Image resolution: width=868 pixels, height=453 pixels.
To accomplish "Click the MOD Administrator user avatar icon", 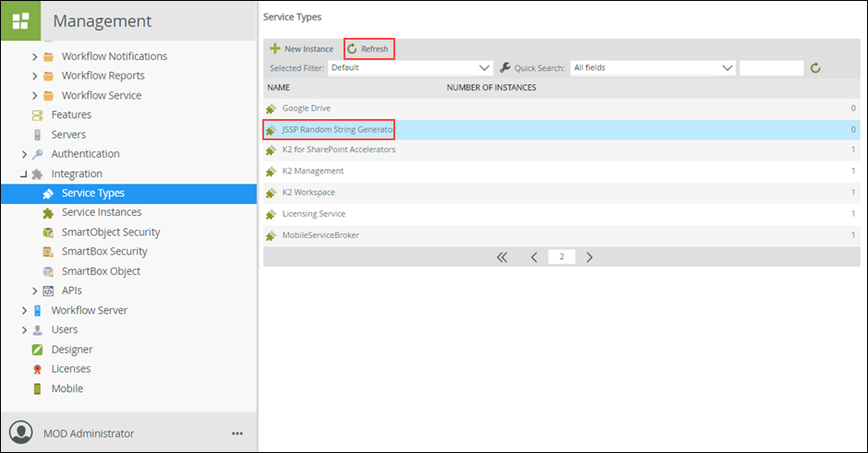I will click(x=20, y=433).
